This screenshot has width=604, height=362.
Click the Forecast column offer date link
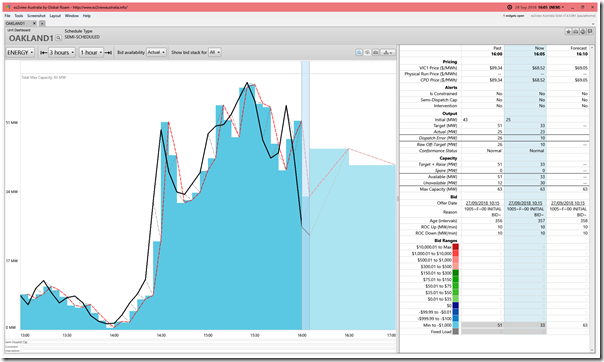coord(568,203)
